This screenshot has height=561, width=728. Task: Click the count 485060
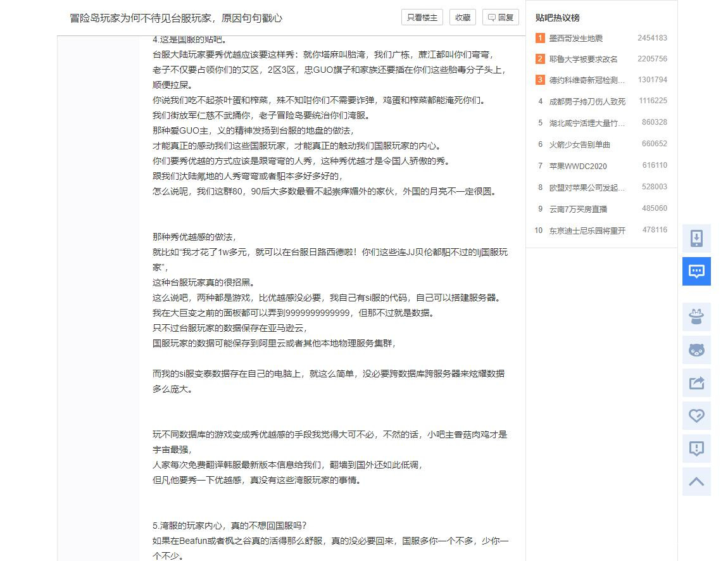tap(655, 208)
